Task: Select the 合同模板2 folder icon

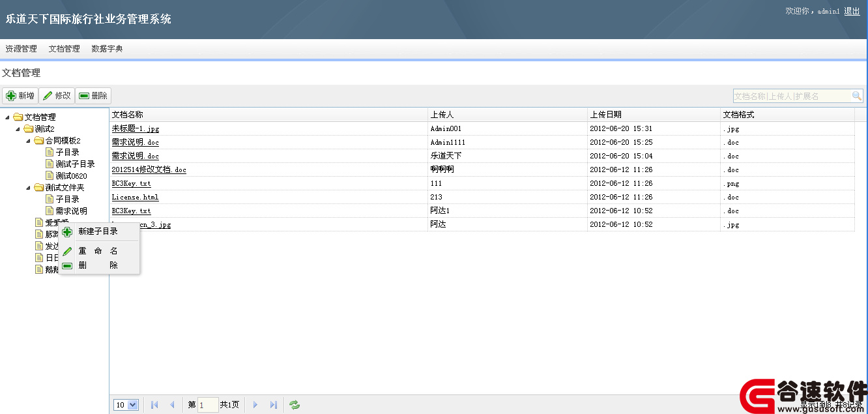Action: [38, 141]
